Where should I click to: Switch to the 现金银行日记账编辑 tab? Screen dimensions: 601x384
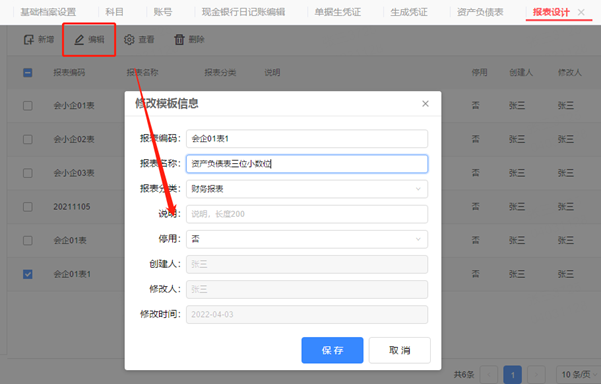[x=243, y=12]
